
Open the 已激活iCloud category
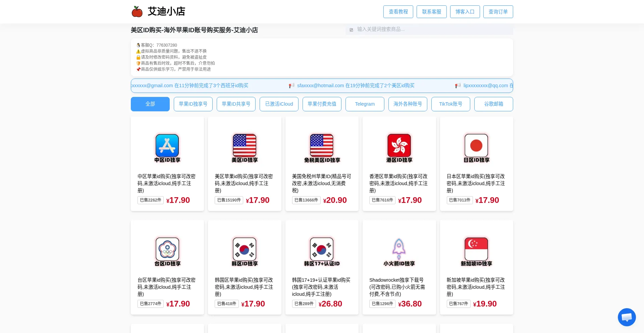tap(279, 104)
